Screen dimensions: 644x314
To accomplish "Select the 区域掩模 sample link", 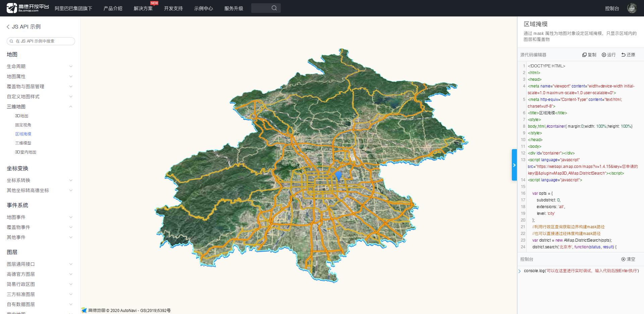I will click(x=23, y=134).
